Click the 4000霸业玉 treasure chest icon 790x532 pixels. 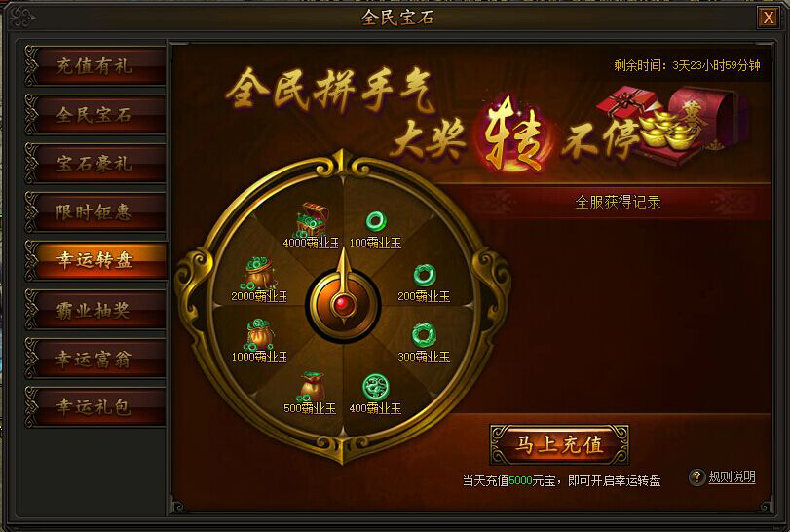click(x=313, y=219)
